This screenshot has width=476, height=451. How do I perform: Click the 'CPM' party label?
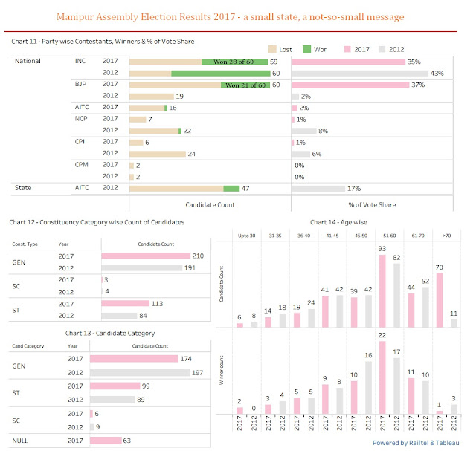point(81,165)
